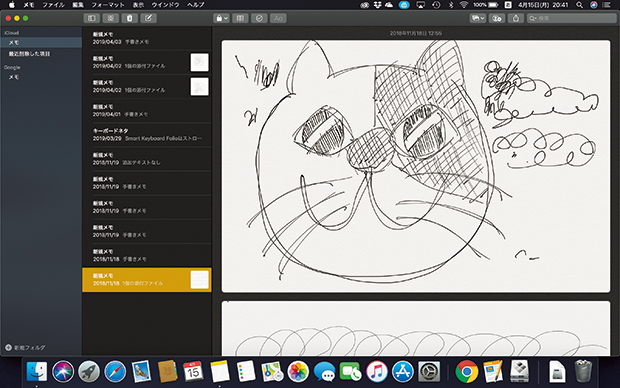
Task: Switch to attachments gallery view
Action: (111, 18)
